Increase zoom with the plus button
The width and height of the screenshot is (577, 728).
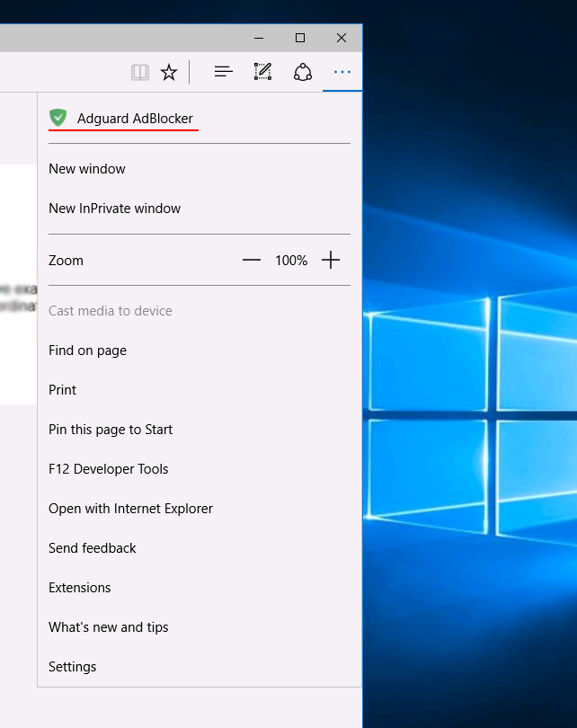(x=331, y=261)
